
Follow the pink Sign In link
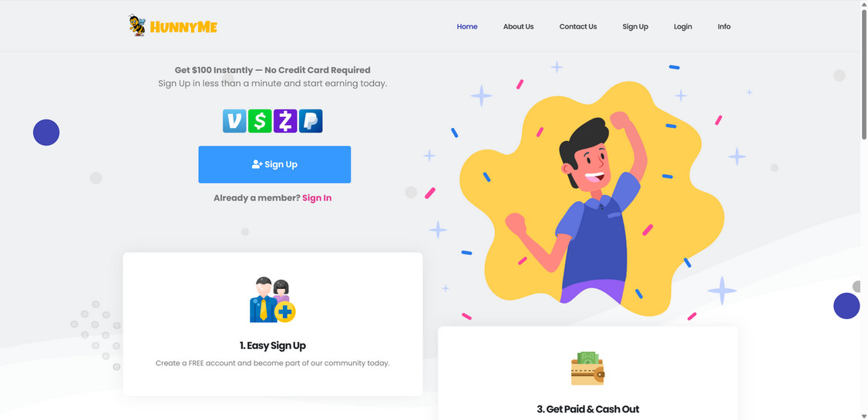coord(317,198)
